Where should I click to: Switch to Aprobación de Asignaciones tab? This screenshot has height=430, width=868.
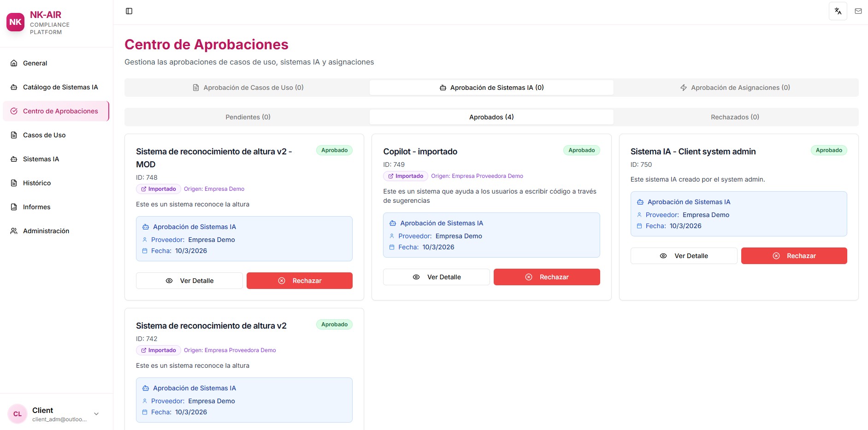pos(735,88)
